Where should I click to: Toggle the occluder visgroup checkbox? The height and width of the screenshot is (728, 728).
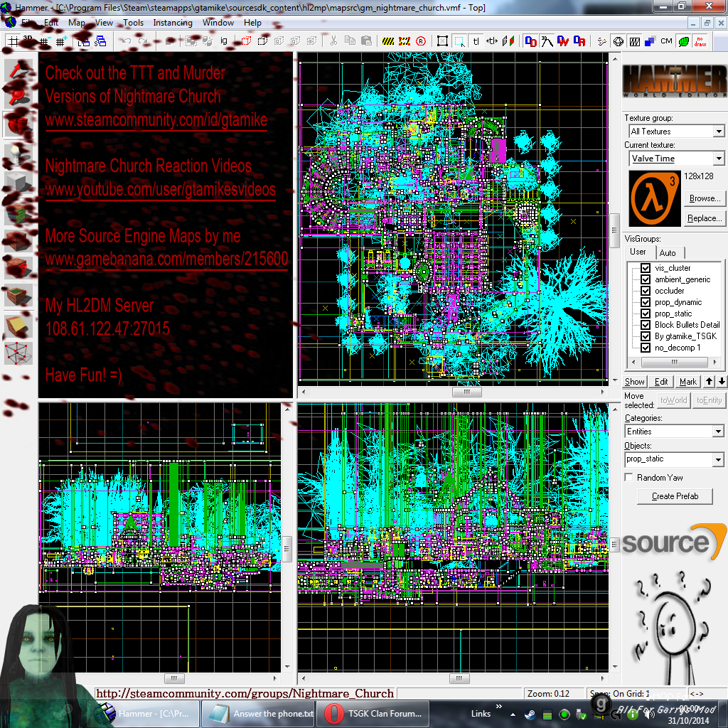coord(646,291)
